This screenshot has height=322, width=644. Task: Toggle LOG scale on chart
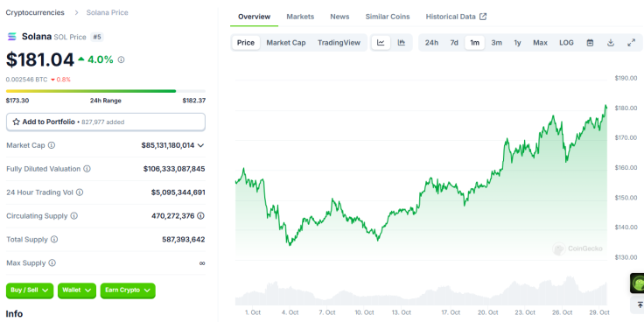click(x=566, y=43)
